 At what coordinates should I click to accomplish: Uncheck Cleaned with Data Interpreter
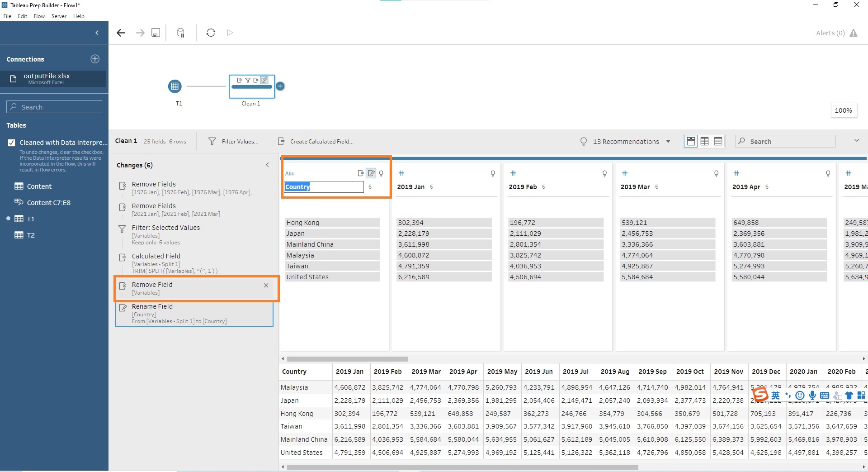(12, 143)
